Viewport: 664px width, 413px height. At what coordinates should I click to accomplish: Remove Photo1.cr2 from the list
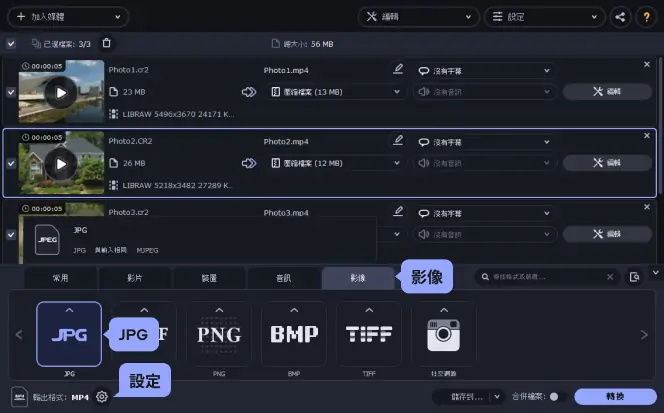647,64
